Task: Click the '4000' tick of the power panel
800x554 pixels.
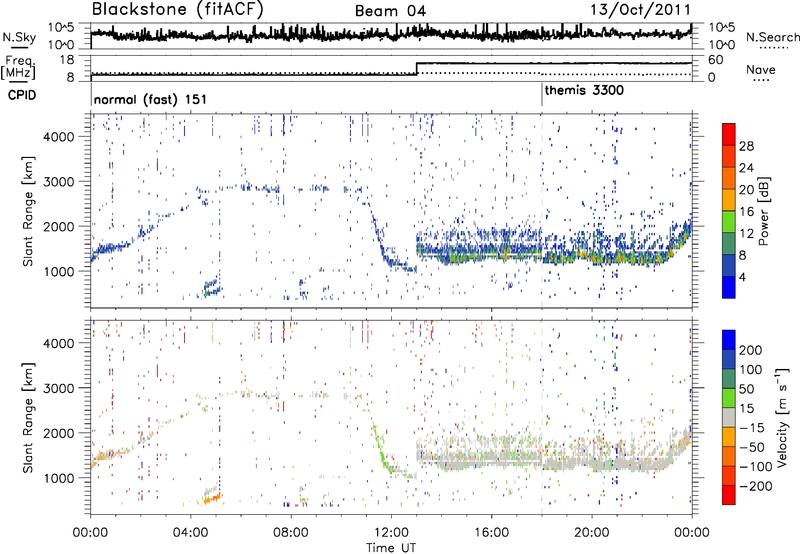Action: point(59,137)
